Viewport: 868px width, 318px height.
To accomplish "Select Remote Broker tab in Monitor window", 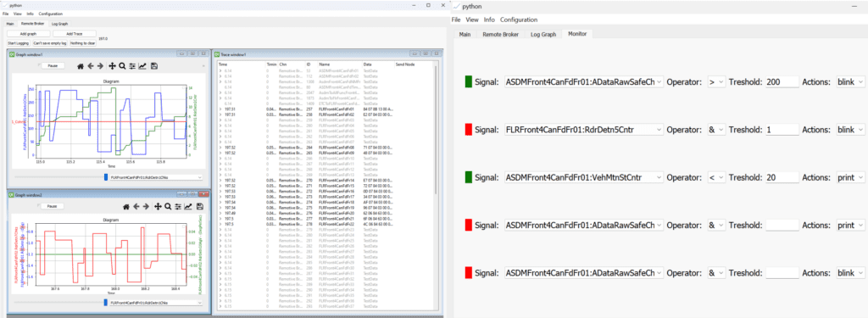I will coord(500,35).
